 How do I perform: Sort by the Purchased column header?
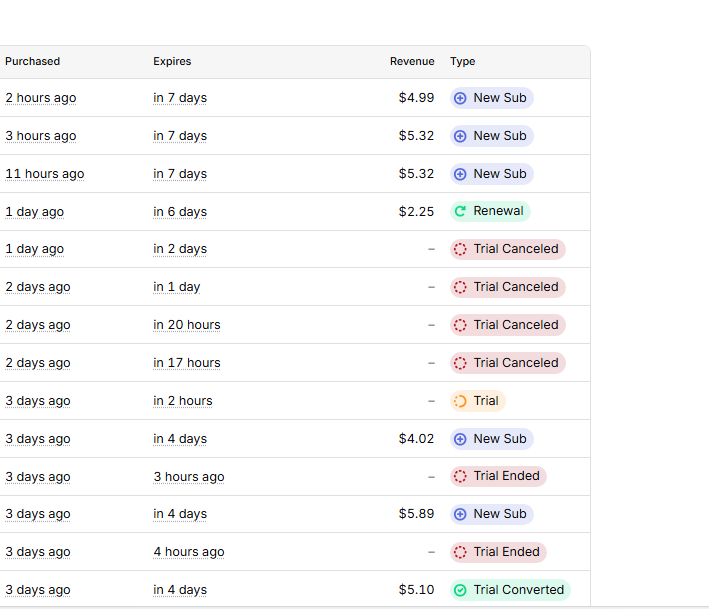click(x=33, y=61)
